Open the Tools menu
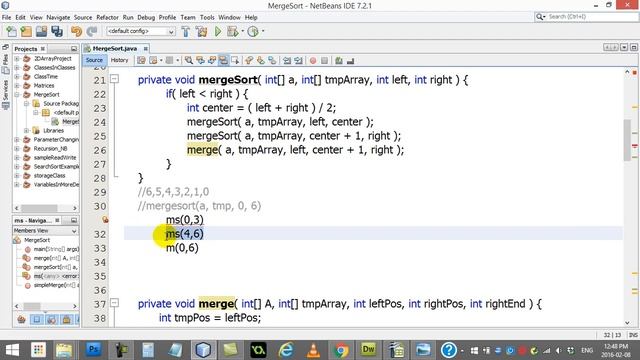The width and height of the screenshot is (640, 360). [x=207, y=18]
